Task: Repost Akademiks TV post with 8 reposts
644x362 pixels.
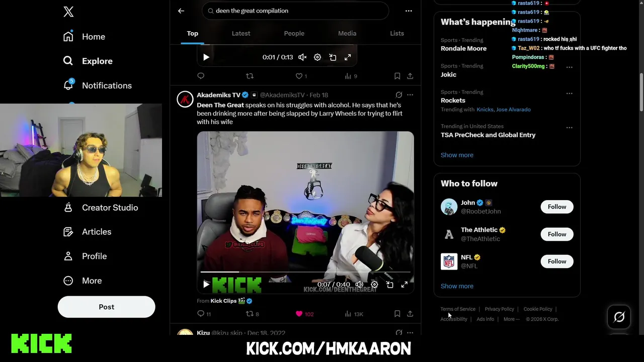Action: pyautogui.click(x=252, y=314)
